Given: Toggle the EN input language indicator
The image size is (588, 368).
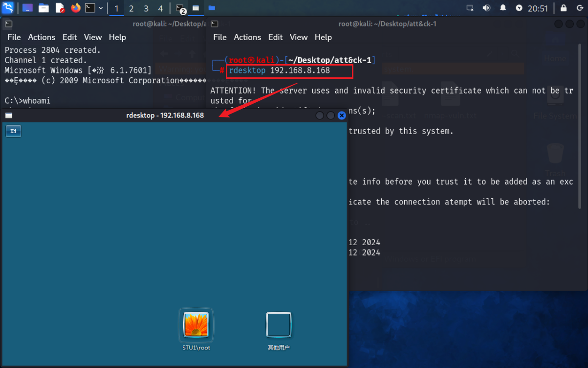Looking at the screenshot, I should [13, 131].
